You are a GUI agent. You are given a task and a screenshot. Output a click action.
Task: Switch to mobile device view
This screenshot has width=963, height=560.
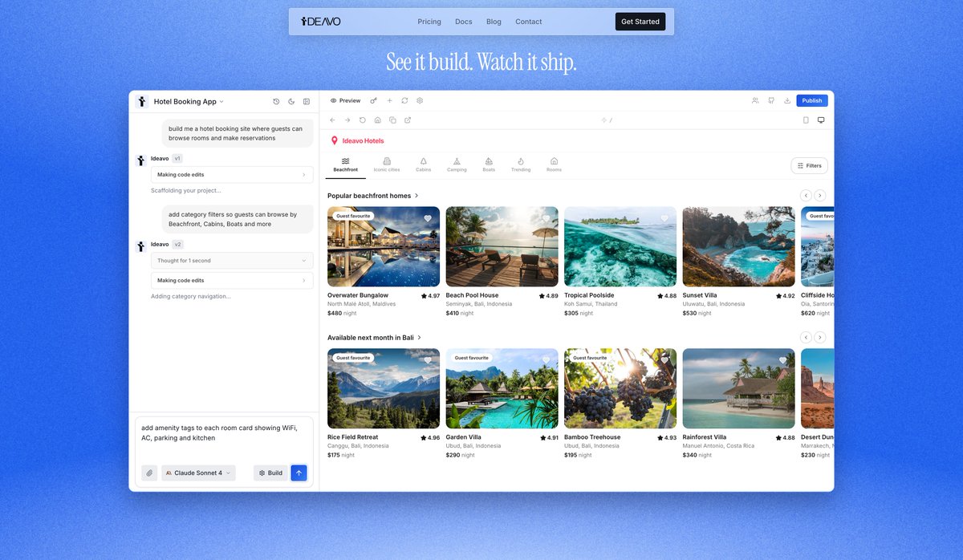[806, 120]
